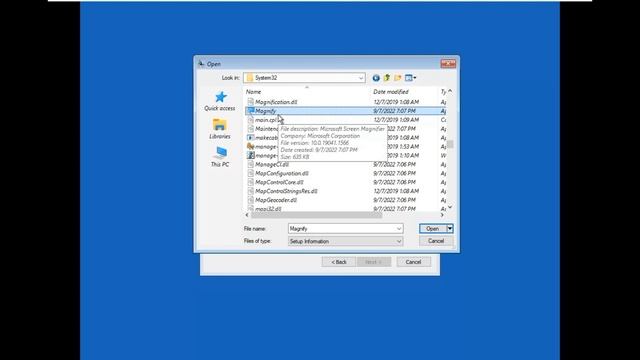Select the Magnify application icon

(251, 111)
